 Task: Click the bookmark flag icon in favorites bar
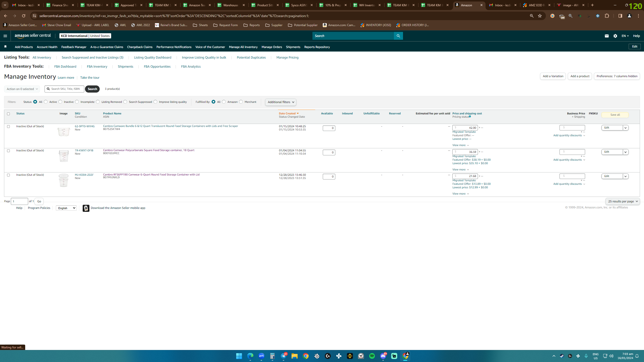(x=5, y=47)
